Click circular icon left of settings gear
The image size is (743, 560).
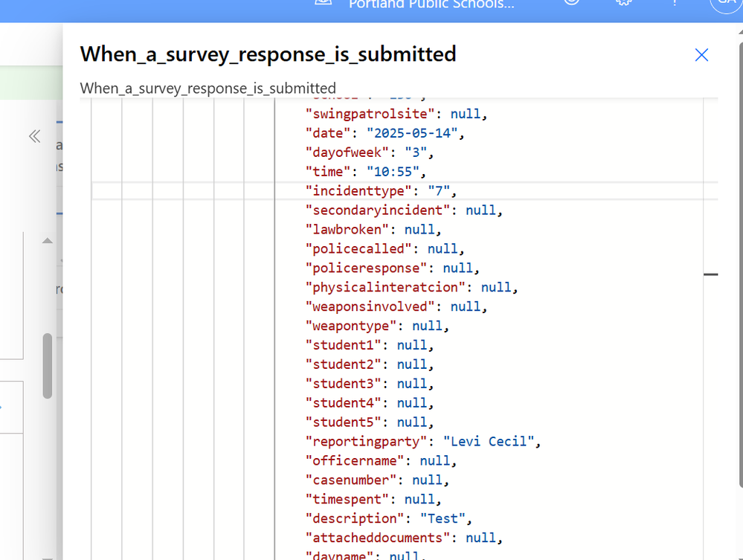point(572,2)
